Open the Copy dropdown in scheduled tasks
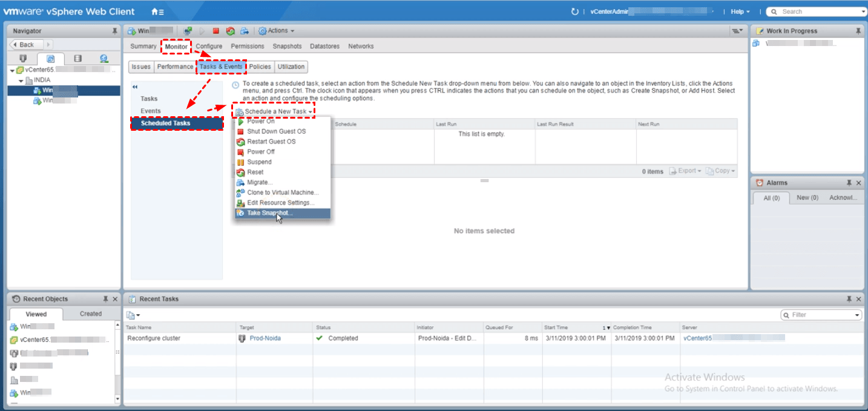This screenshot has width=868, height=411. coord(720,171)
